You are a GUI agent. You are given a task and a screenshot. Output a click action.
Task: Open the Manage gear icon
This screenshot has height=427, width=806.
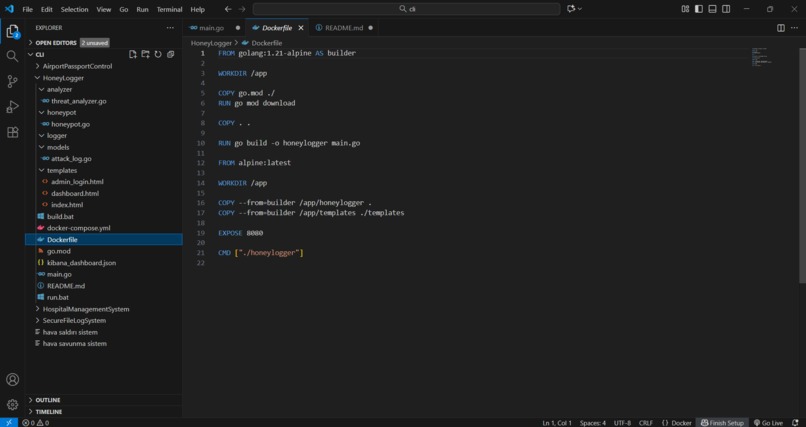coord(12,404)
